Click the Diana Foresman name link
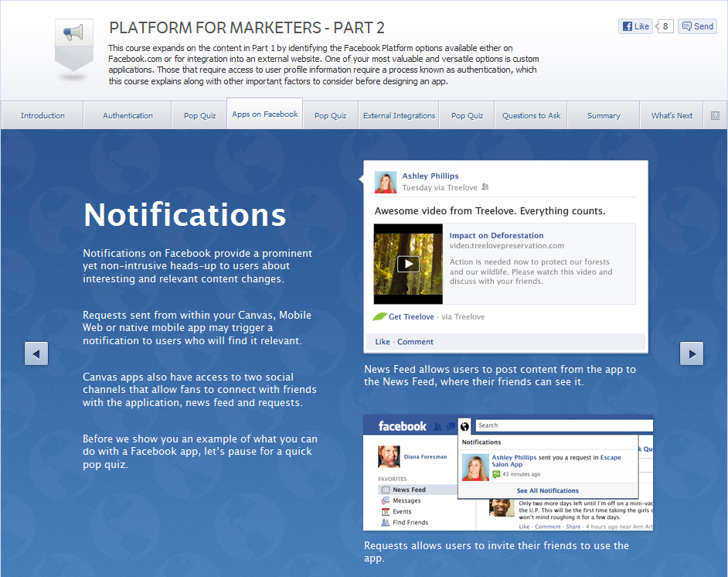This screenshot has width=728, height=577. pyautogui.click(x=425, y=456)
